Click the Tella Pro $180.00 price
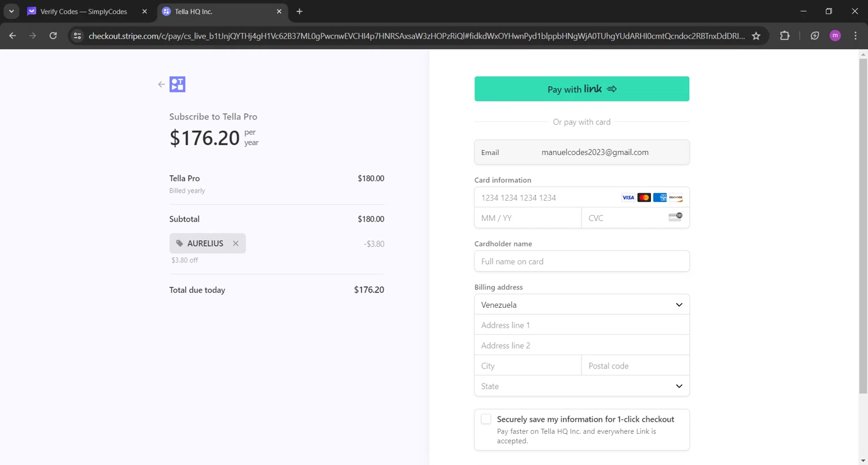Screen dimensions: 868x465 tap(371, 178)
